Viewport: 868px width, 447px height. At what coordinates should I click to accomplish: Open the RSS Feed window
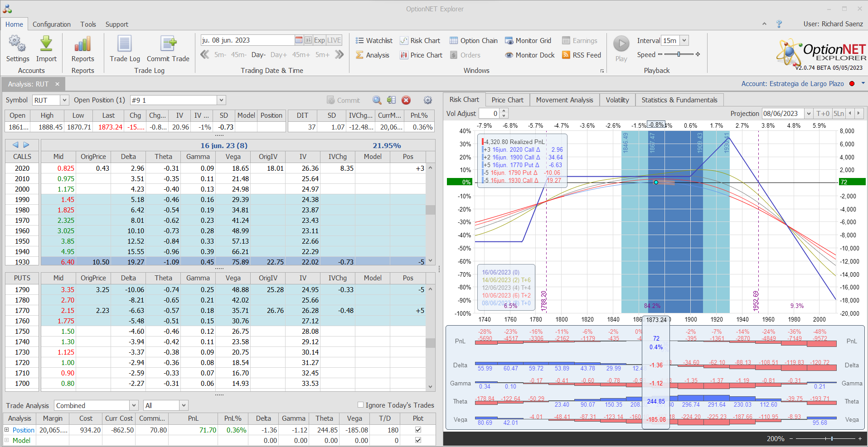[x=582, y=55]
